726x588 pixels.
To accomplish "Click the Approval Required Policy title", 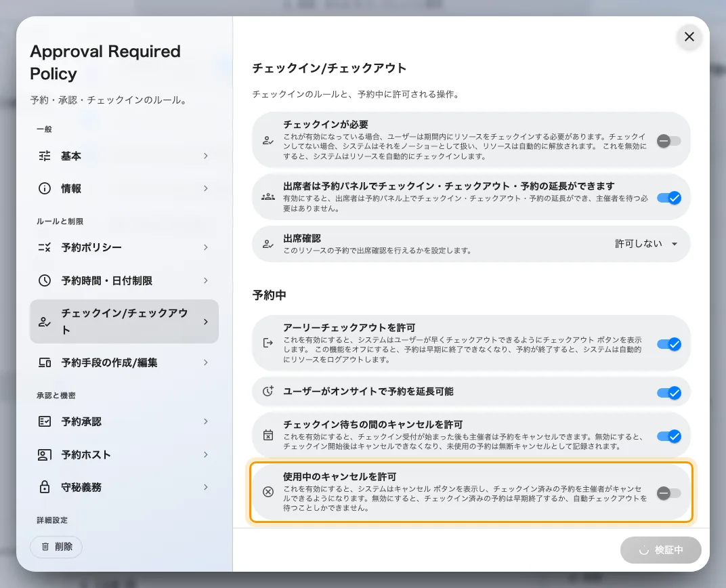I will pyautogui.click(x=105, y=62).
